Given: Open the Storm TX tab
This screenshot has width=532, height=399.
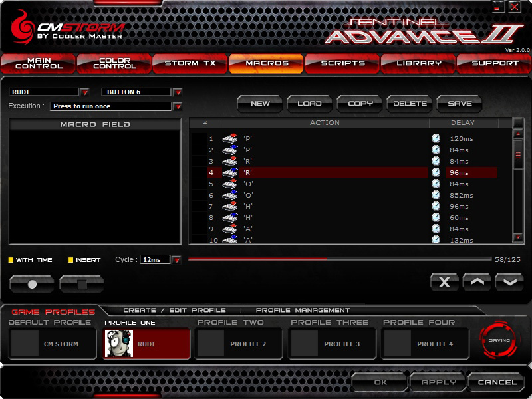Looking at the screenshot, I should pyautogui.click(x=190, y=63).
